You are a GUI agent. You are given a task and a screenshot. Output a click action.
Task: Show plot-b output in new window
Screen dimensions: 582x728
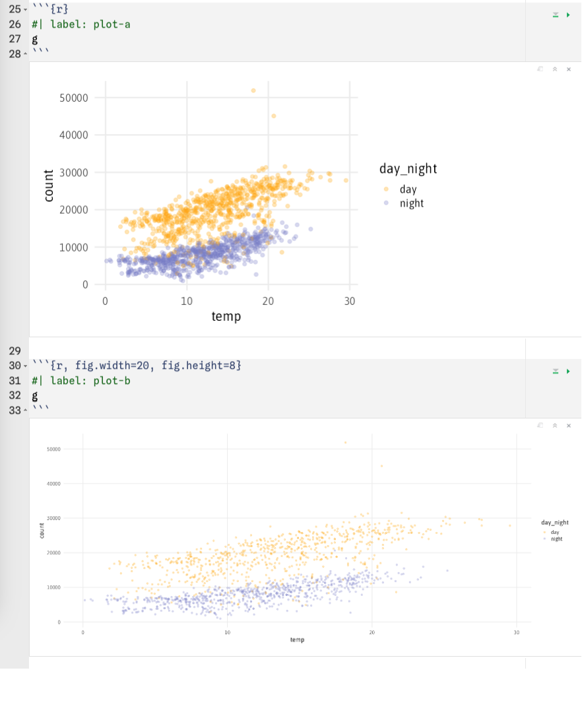coord(540,425)
